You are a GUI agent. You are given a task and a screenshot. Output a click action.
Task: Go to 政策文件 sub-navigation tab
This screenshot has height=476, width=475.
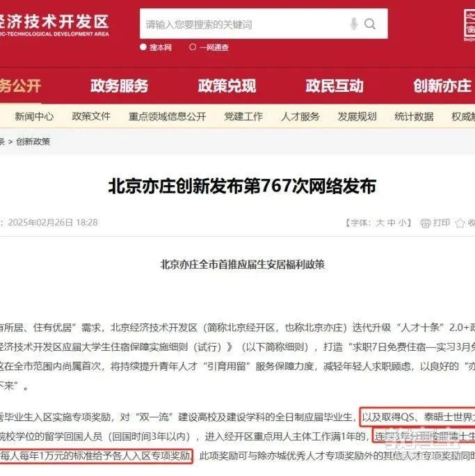[91, 117]
